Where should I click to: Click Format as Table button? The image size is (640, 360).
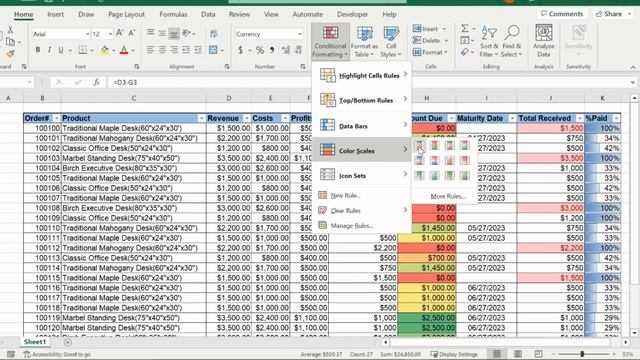364,41
